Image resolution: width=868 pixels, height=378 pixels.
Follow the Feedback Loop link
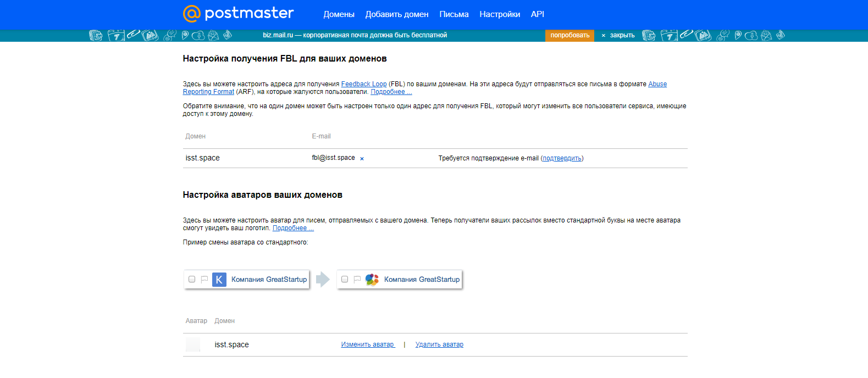click(x=363, y=84)
